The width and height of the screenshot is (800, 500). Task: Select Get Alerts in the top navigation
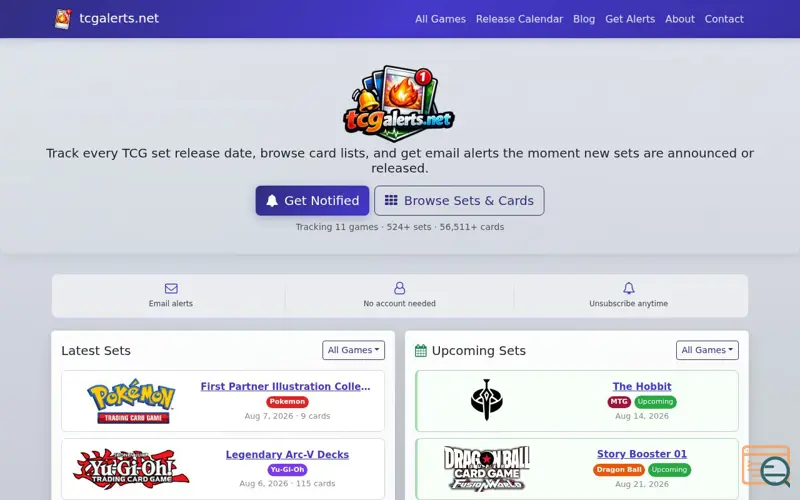(630, 19)
